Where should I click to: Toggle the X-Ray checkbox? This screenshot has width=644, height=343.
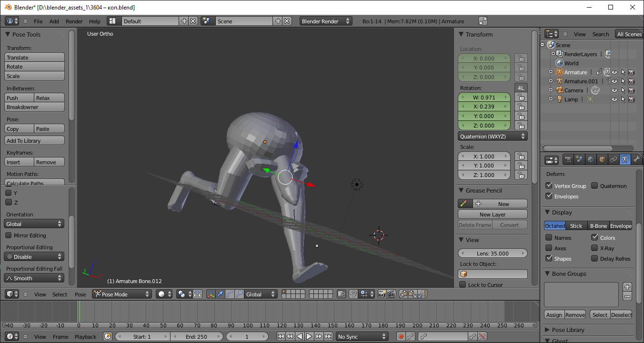[594, 248]
